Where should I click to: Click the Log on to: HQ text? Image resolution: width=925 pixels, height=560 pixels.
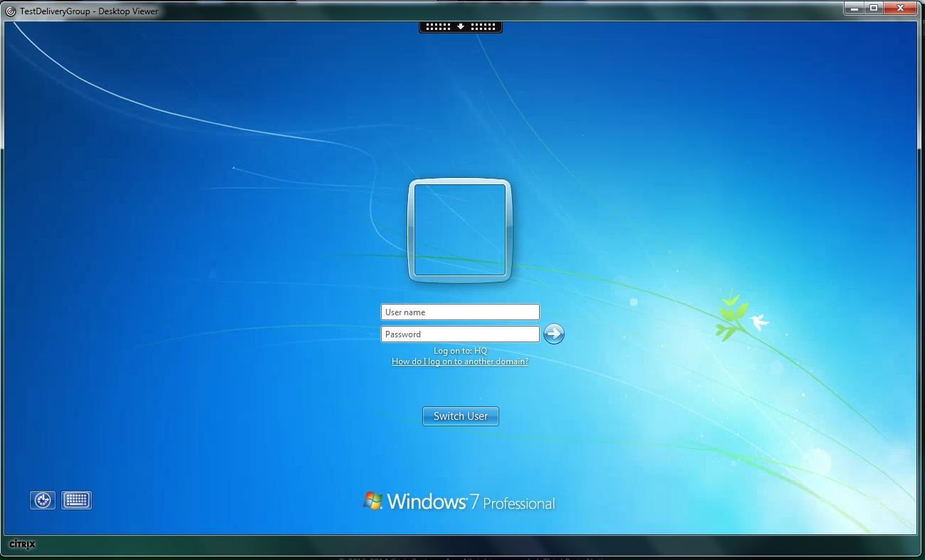[x=460, y=350]
